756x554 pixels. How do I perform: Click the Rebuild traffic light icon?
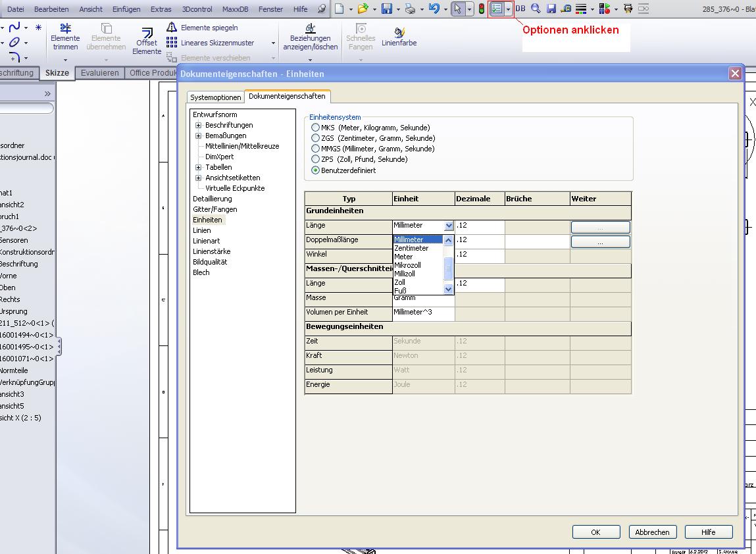tap(481, 9)
